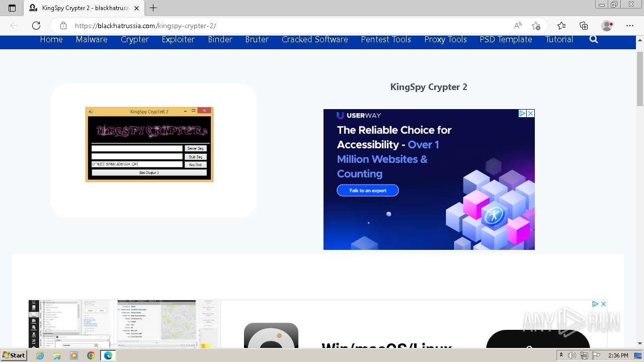Screen dimensions: 644x362
Task: Click the scrollbar down arrow
Action: coord(640,344)
